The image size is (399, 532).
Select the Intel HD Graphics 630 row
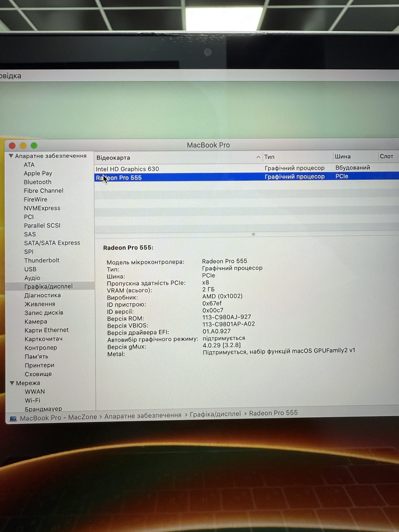[x=246, y=168]
